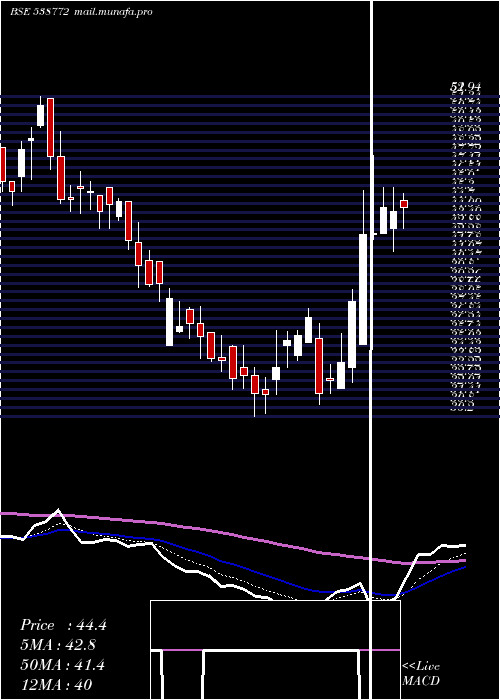
Task: Click the '5MA : 42.8' value
Action: tap(58, 645)
